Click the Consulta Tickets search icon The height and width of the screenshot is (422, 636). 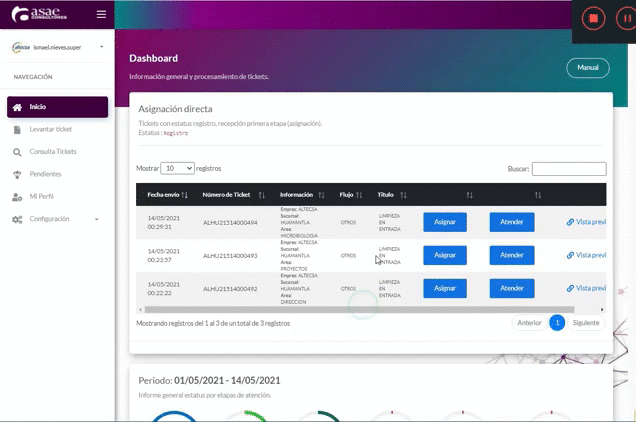17,152
